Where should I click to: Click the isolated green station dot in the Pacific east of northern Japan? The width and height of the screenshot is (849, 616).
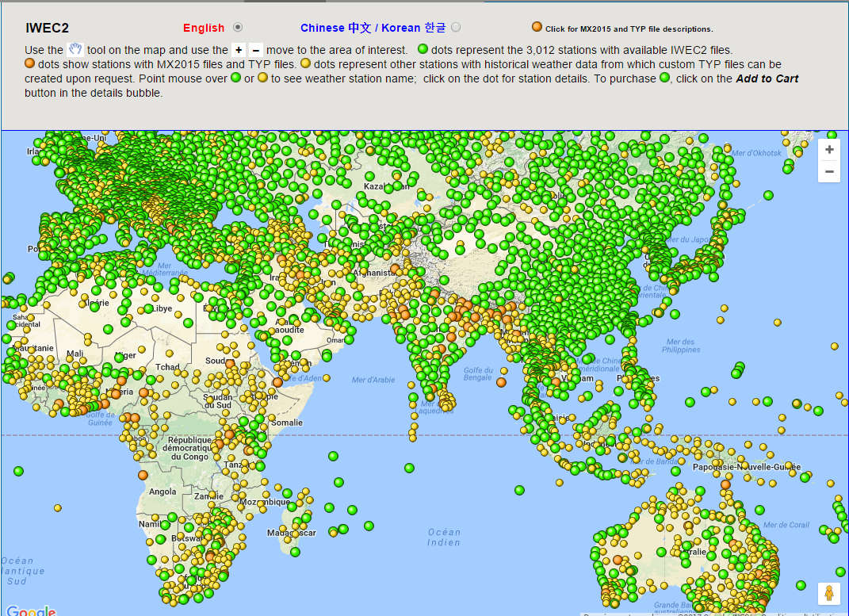point(768,195)
